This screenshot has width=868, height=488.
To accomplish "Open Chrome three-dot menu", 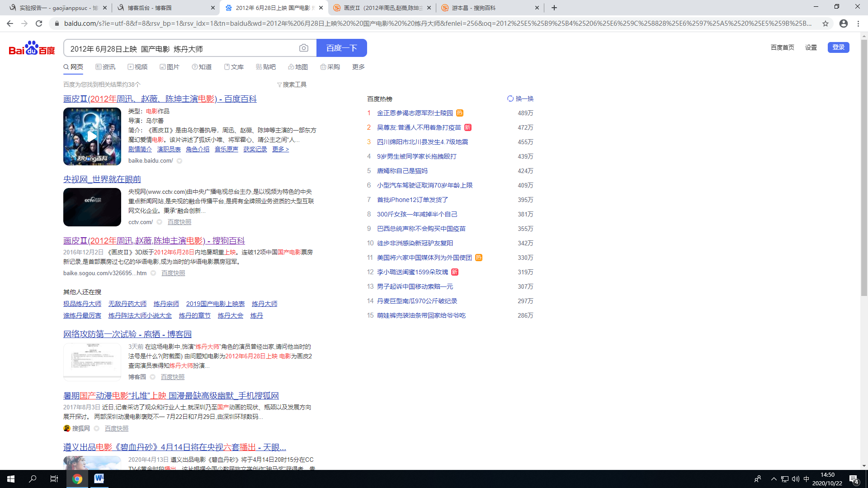I will [x=858, y=23].
